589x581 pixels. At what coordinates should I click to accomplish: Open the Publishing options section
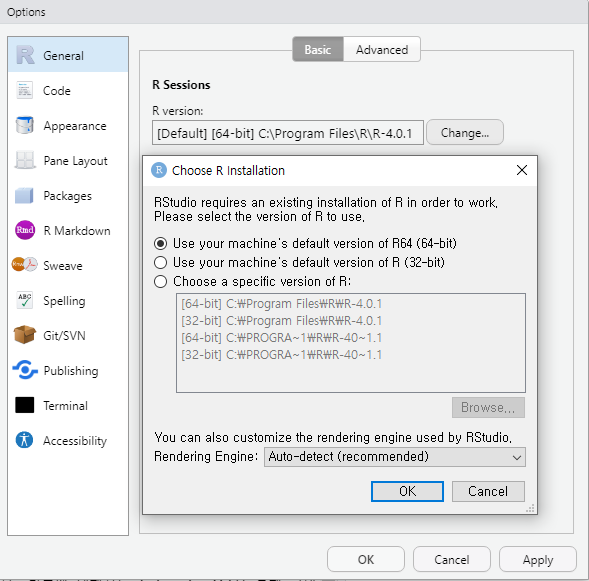pos(68,370)
